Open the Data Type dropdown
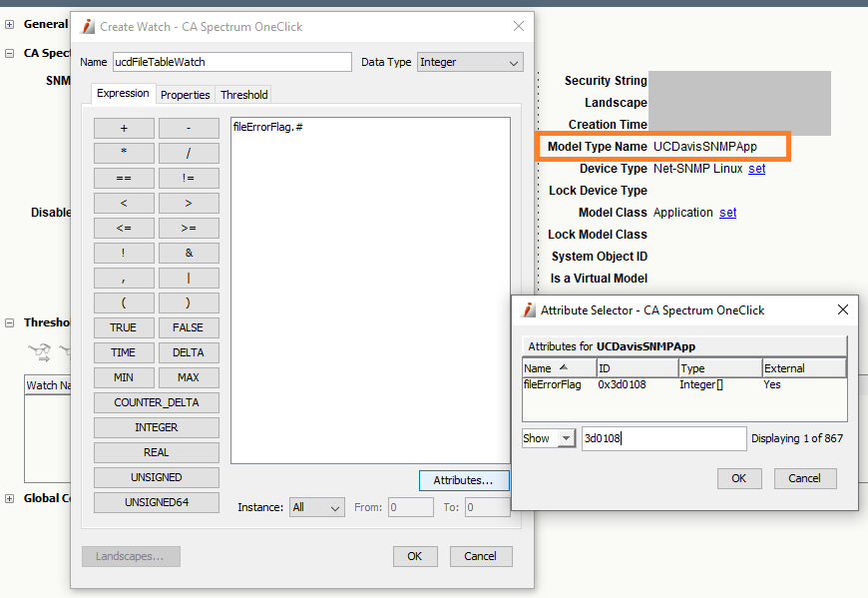 470,62
